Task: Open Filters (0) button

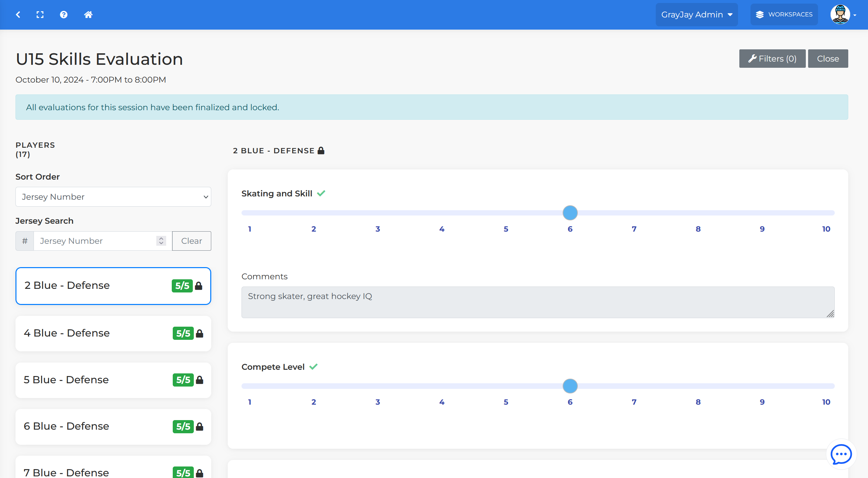Action: point(772,59)
